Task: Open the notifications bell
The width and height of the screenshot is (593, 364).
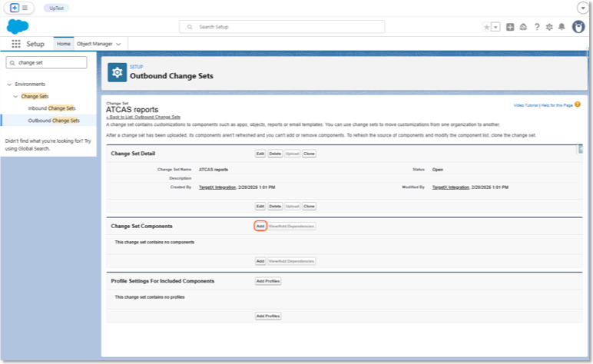Action: [x=562, y=27]
